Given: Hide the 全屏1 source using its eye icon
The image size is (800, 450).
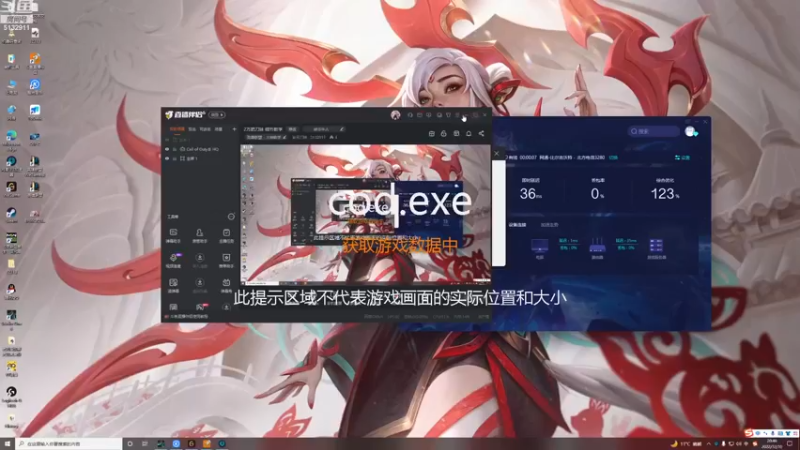Looking at the screenshot, I should [x=167, y=159].
